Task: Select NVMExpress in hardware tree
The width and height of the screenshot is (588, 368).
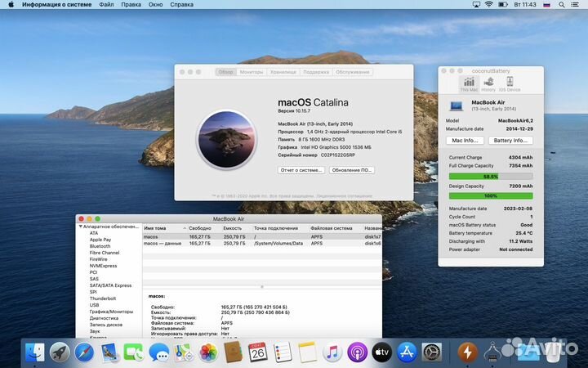Action: (x=103, y=266)
